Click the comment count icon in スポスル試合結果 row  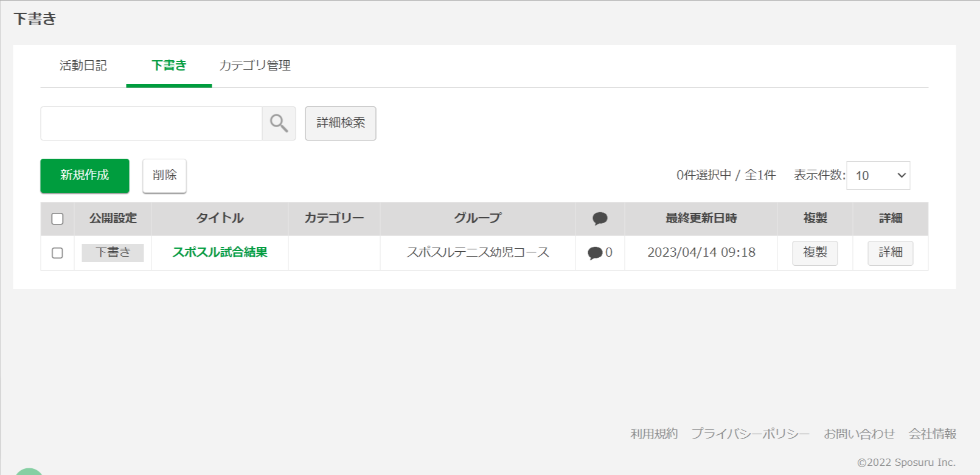pyautogui.click(x=595, y=253)
